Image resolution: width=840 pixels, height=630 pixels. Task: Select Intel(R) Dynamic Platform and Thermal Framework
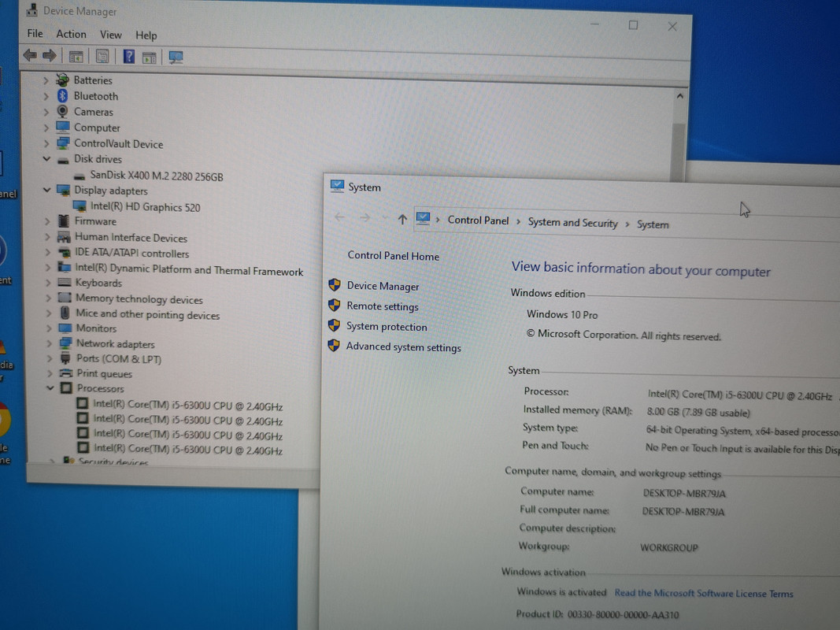[x=189, y=270]
